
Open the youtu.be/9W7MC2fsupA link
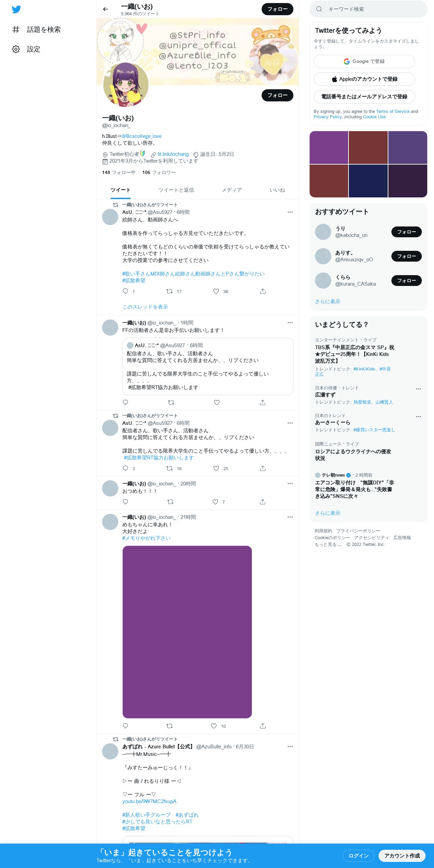pyautogui.click(x=149, y=801)
